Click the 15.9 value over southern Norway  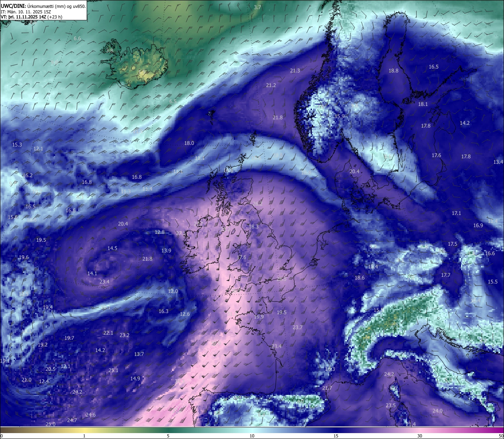click(x=339, y=117)
